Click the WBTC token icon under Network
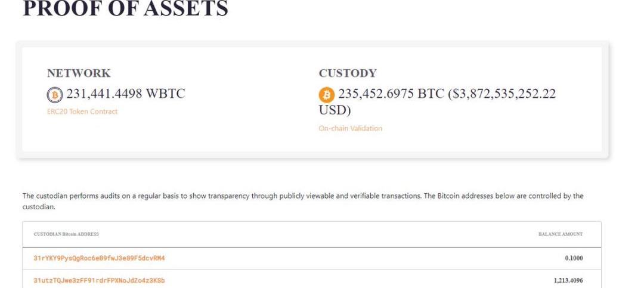 pos(55,95)
